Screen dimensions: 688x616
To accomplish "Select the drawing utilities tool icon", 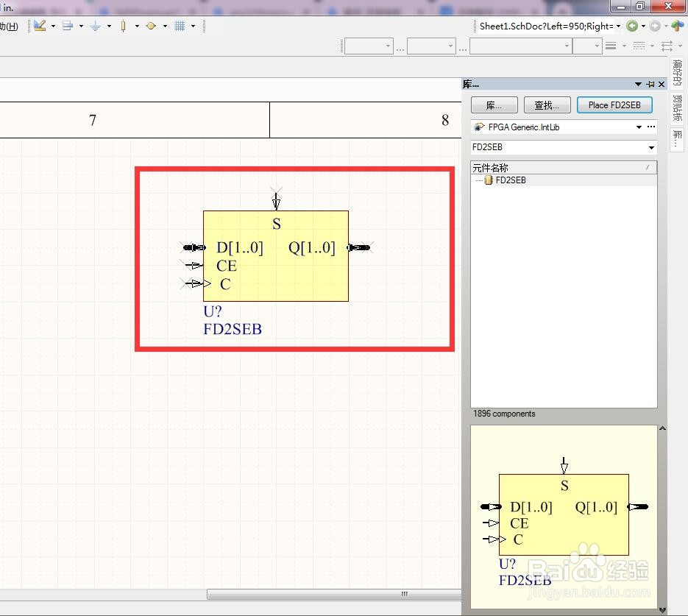I will pyautogui.click(x=40, y=26).
